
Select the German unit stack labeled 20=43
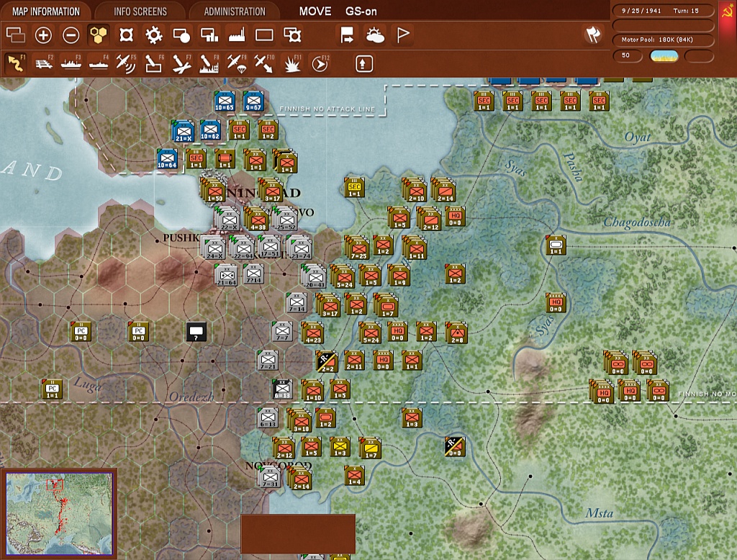[x=315, y=276]
